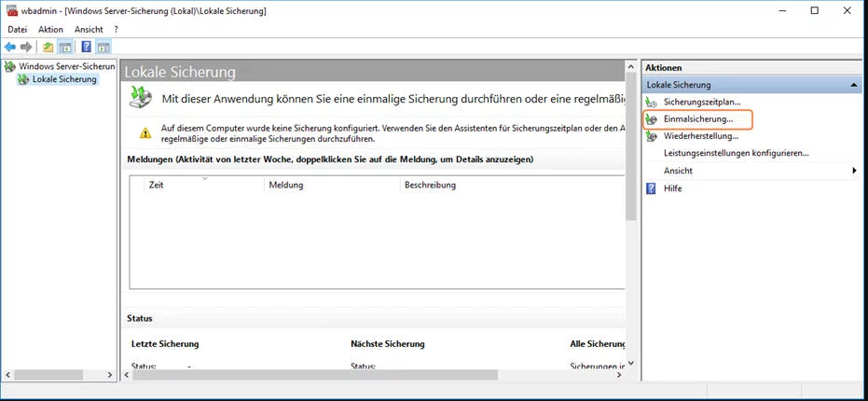Toggle the console tree pane button
Screen dimensions: 868x401
coord(64,47)
